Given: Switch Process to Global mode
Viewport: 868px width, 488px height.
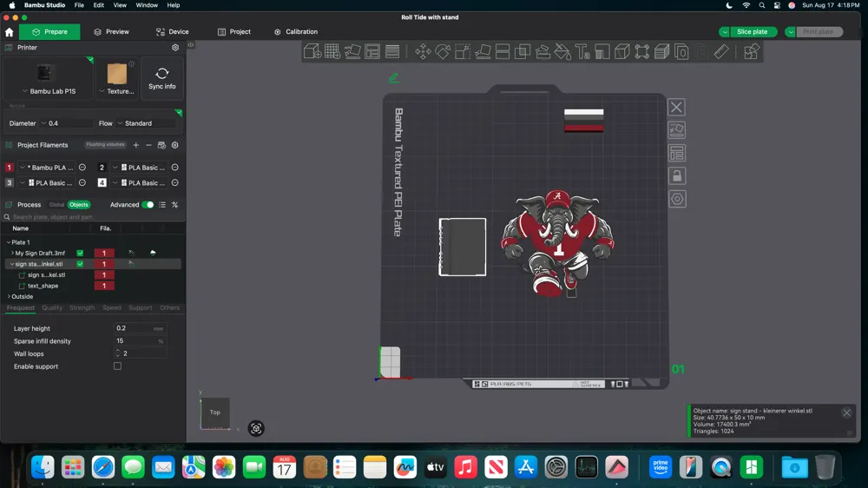Looking at the screenshot, I should point(56,205).
